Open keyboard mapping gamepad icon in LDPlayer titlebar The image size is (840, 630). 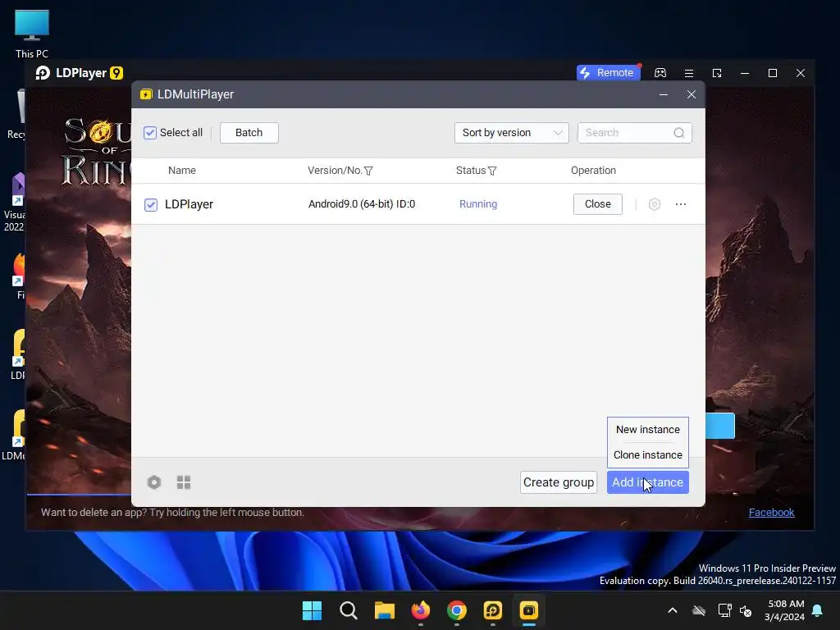pos(660,73)
